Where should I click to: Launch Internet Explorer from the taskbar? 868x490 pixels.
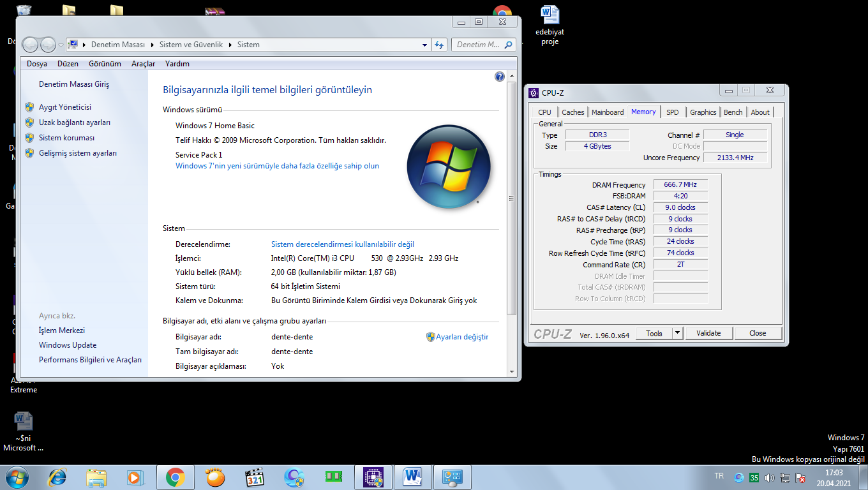57,477
